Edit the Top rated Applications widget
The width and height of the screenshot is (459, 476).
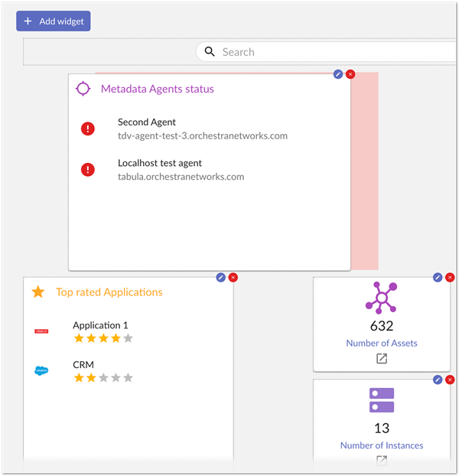pyautogui.click(x=221, y=277)
